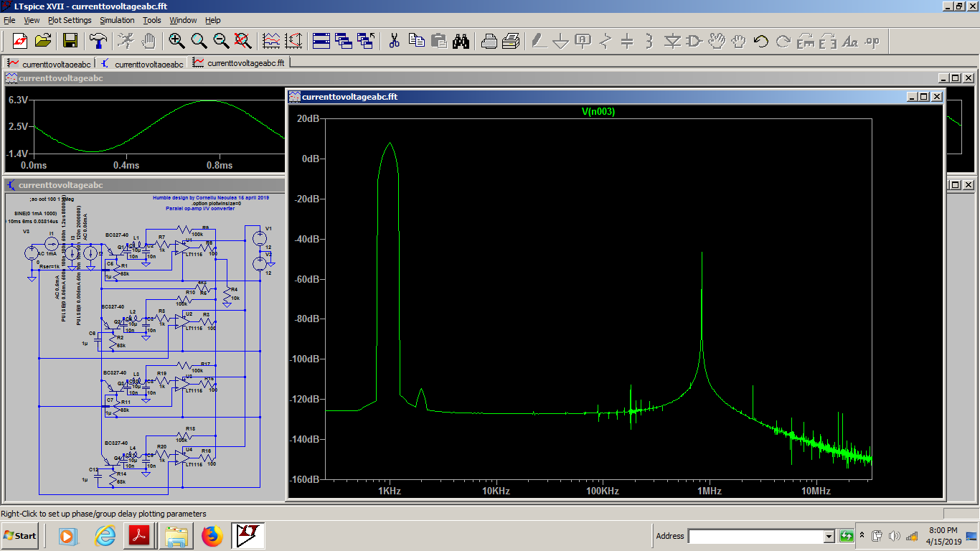The image size is (980, 551).
Task: Click the Zoom In magnifier icon
Action: (x=176, y=41)
